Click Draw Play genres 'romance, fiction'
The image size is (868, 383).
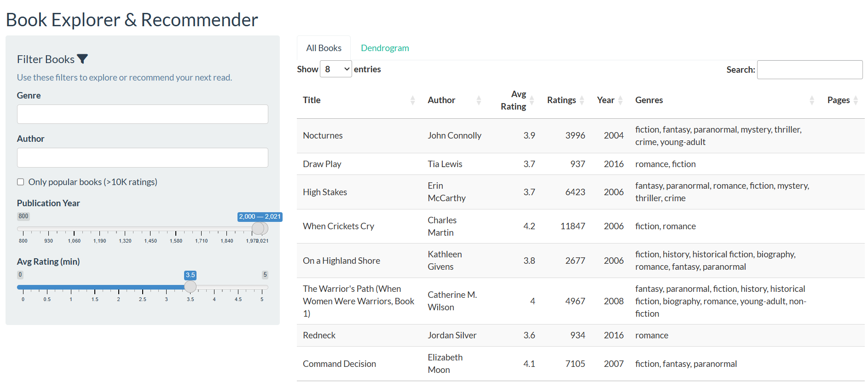click(665, 164)
